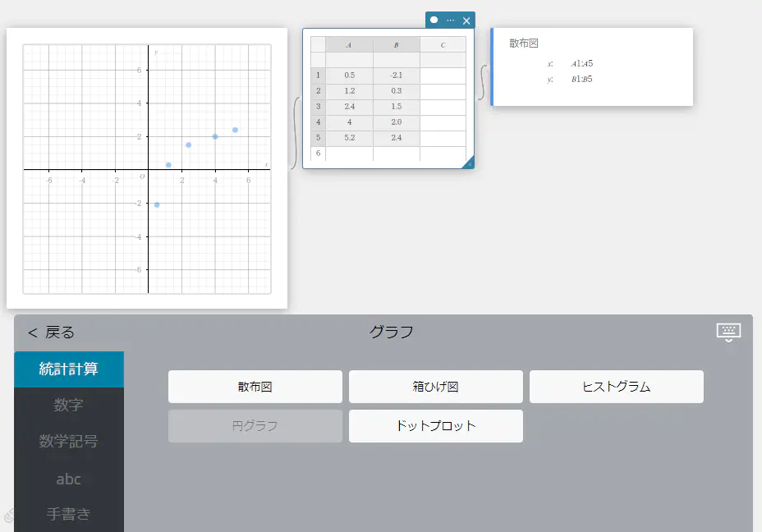Insert a ヒストグラム histogram
Image resolution: width=762 pixels, height=532 pixels.
tap(616, 387)
